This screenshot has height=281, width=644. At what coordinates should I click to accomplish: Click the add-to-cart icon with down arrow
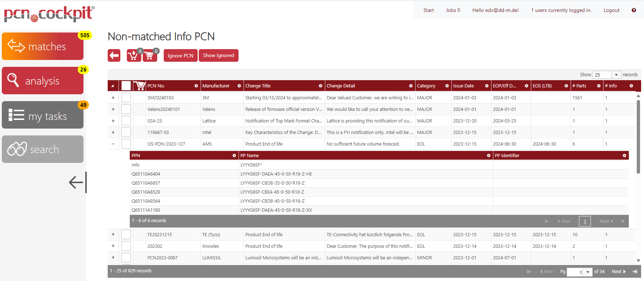pyautogui.click(x=134, y=56)
